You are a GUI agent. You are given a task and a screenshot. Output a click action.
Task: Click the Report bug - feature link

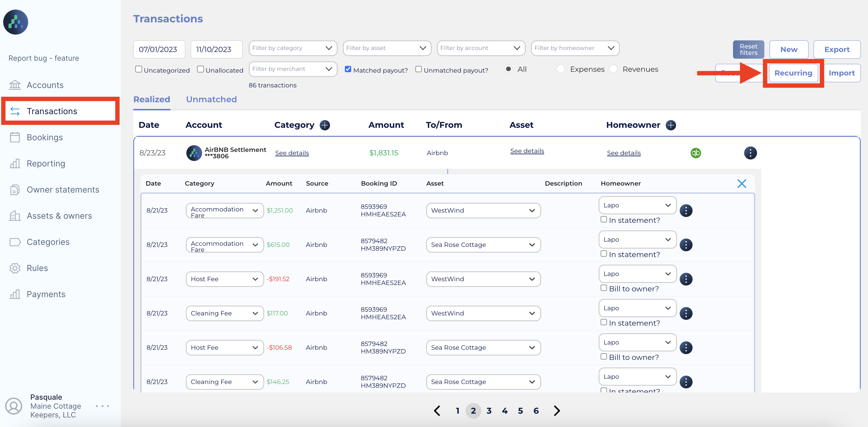[44, 58]
